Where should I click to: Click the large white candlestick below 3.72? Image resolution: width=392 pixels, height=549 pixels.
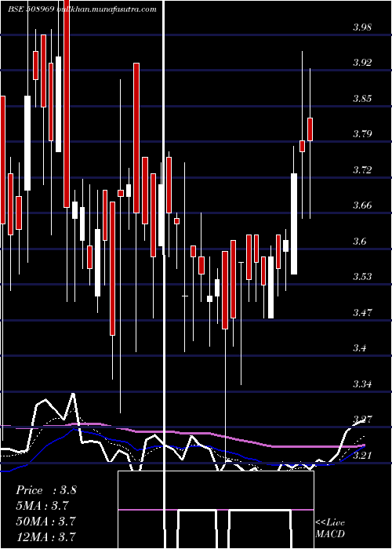pyautogui.click(x=294, y=224)
